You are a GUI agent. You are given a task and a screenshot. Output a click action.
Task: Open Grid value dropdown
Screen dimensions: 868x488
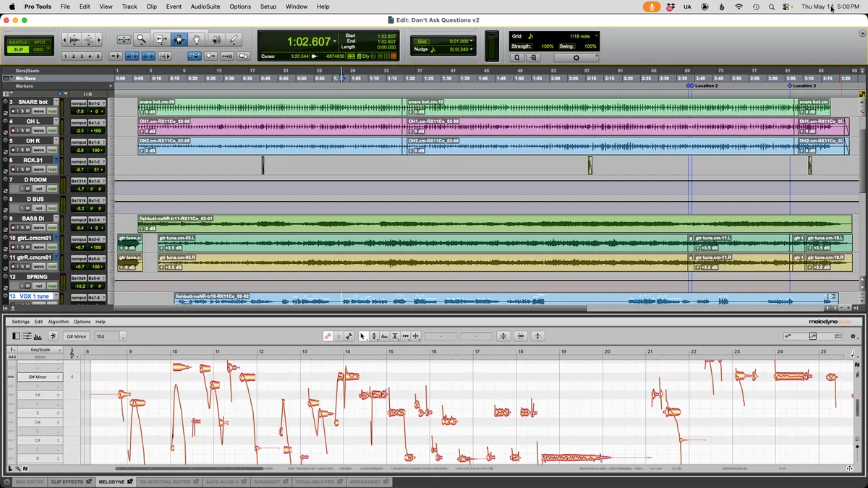(472, 41)
